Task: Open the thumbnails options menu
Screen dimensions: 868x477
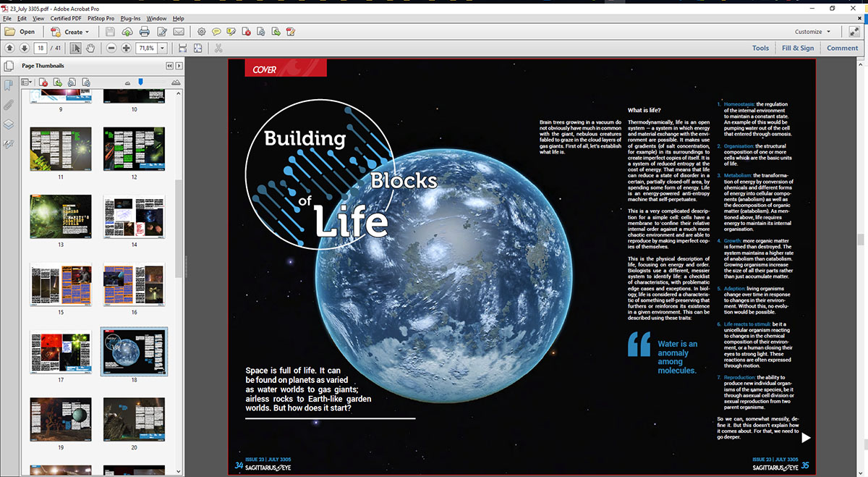Action: [27, 83]
